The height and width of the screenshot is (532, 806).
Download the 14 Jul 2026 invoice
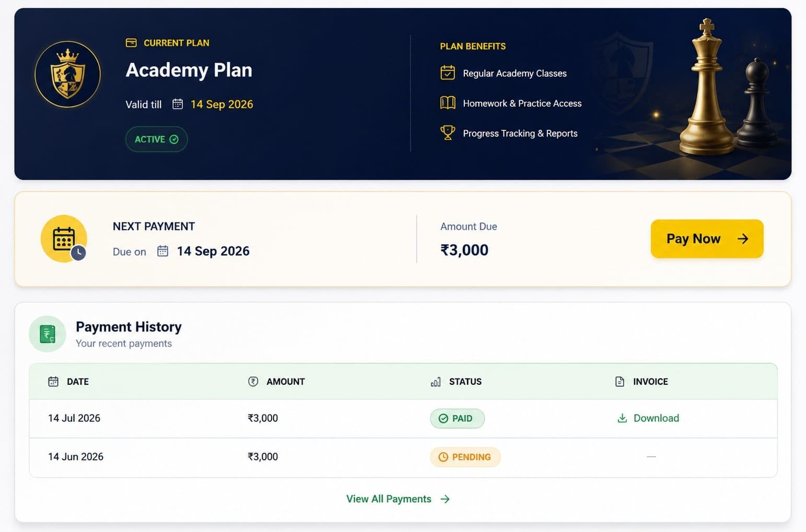(648, 418)
